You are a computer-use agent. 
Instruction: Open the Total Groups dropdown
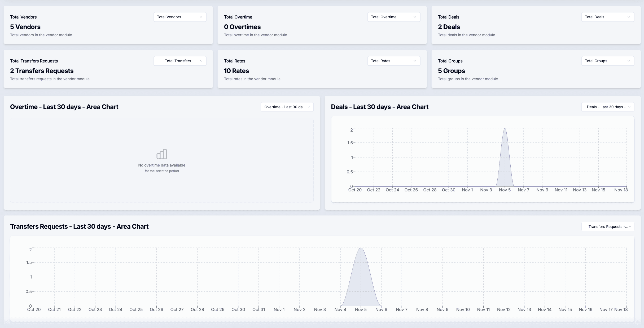click(x=607, y=61)
